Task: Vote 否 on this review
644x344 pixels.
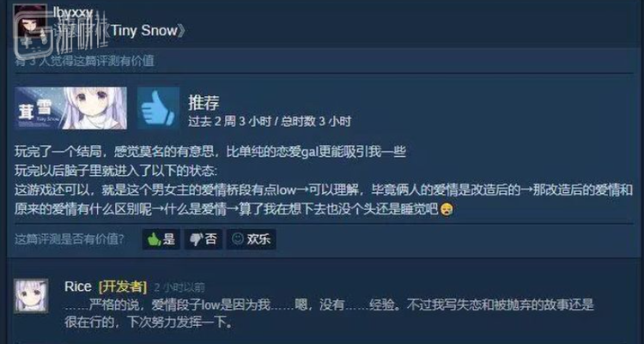Action: coord(204,238)
